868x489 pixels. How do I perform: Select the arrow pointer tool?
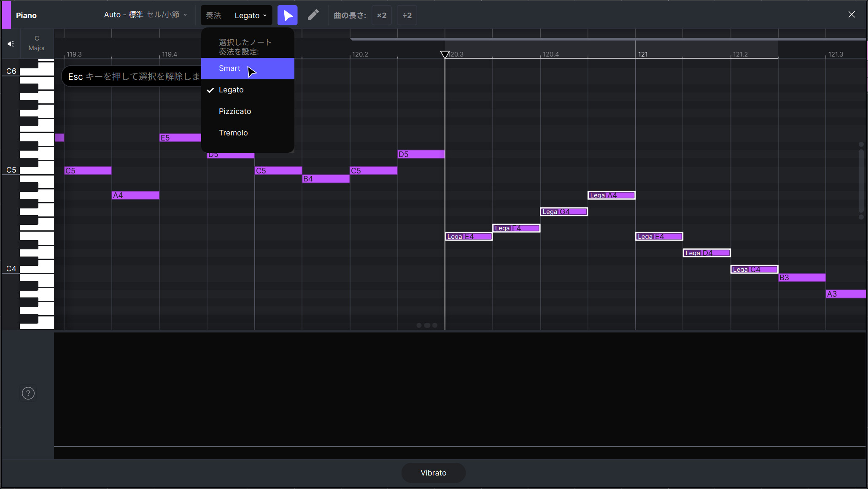pyautogui.click(x=288, y=16)
